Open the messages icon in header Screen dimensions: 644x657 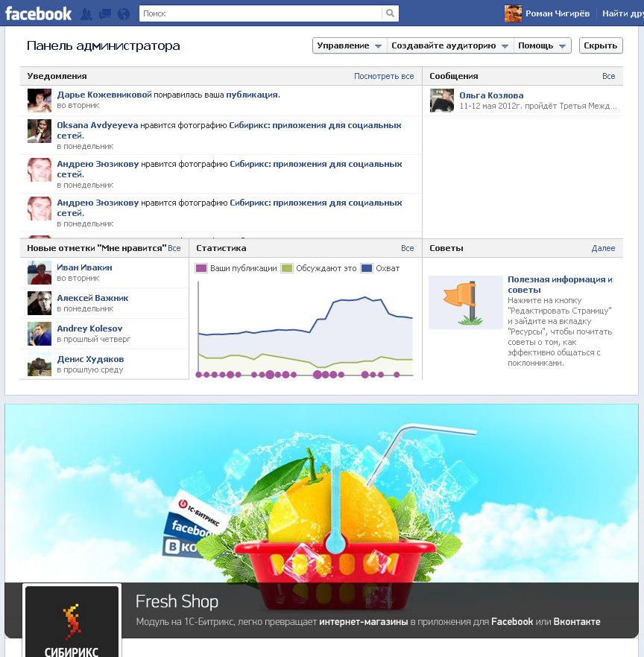click(105, 14)
